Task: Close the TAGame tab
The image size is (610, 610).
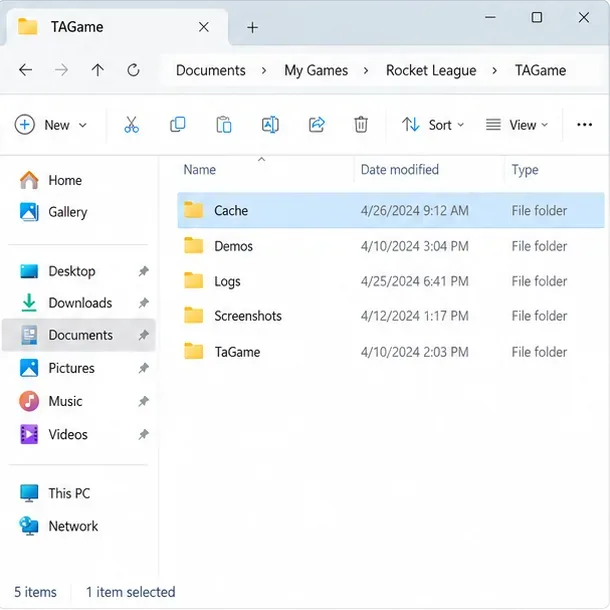Action: pyautogui.click(x=204, y=27)
